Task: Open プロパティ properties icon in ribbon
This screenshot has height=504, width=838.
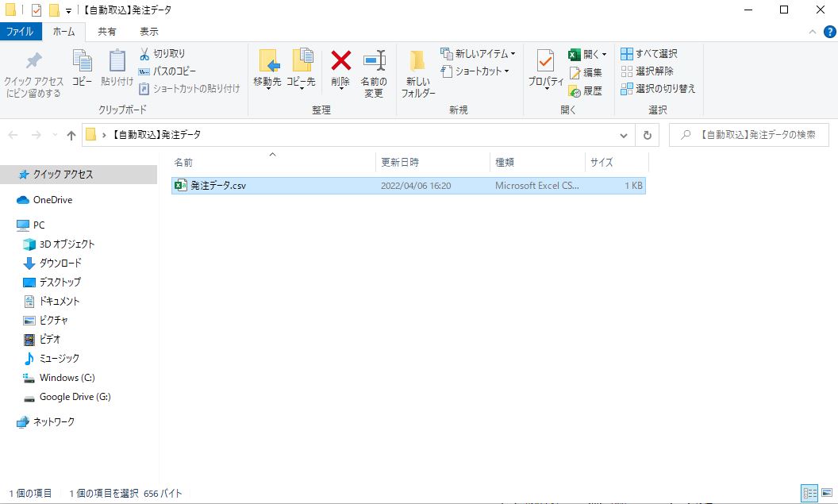Action: point(545,62)
